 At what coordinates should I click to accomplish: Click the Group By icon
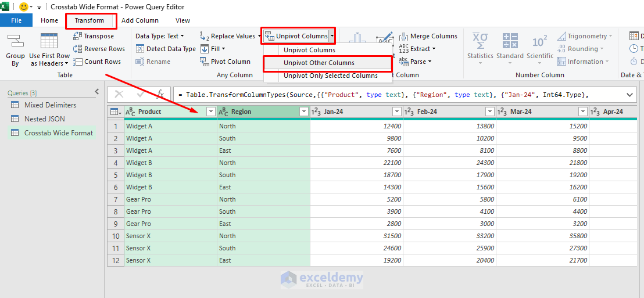click(x=15, y=42)
